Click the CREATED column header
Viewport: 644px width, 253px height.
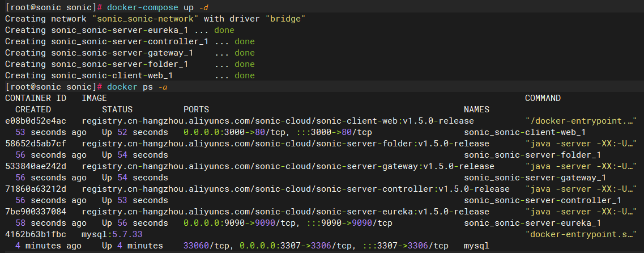click(33, 109)
